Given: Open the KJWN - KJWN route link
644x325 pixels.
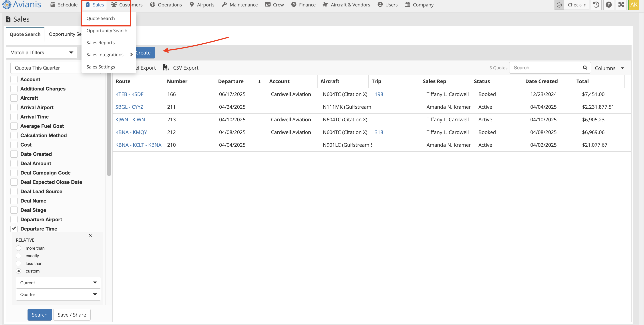Looking at the screenshot, I should pos(130,120).
